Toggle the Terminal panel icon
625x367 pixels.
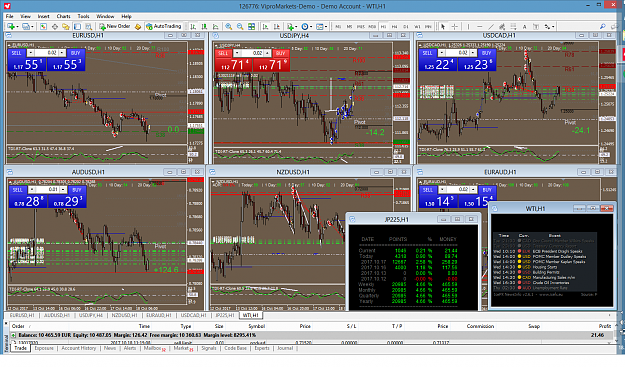coord(77,26)
